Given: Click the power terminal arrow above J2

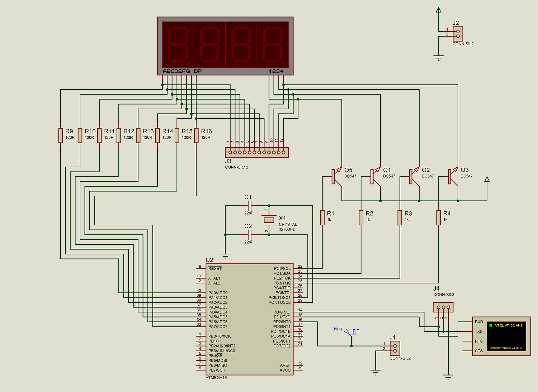Looking at the screenshot, I should coord(439,10).
